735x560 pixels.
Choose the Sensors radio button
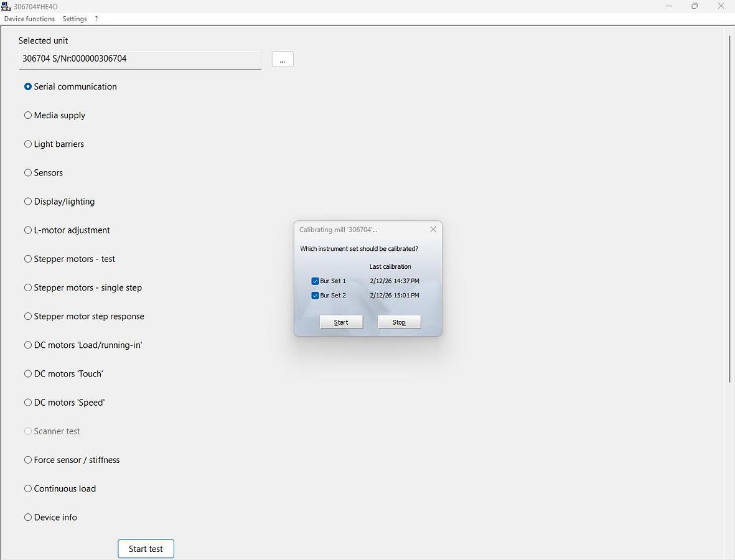(x=28, y=173)
